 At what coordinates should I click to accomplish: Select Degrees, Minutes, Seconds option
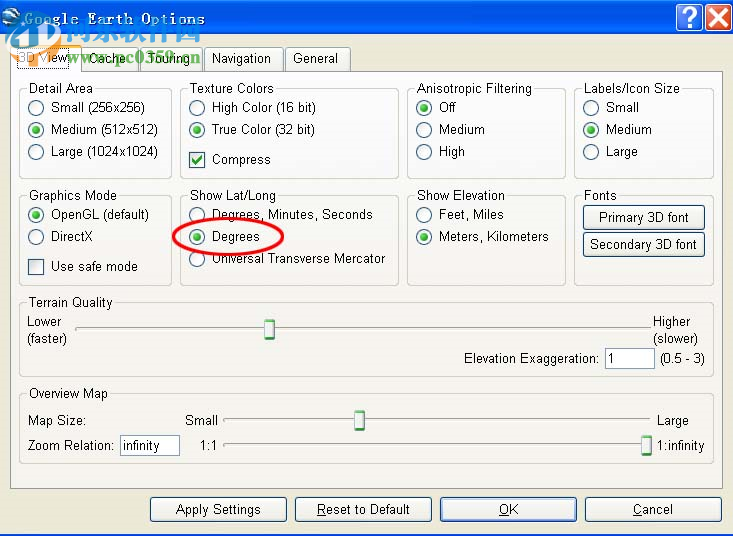[x=281, y=215]
